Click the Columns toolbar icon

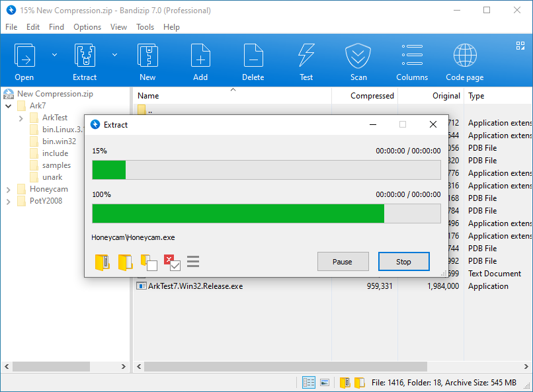[x=412, y=56]
